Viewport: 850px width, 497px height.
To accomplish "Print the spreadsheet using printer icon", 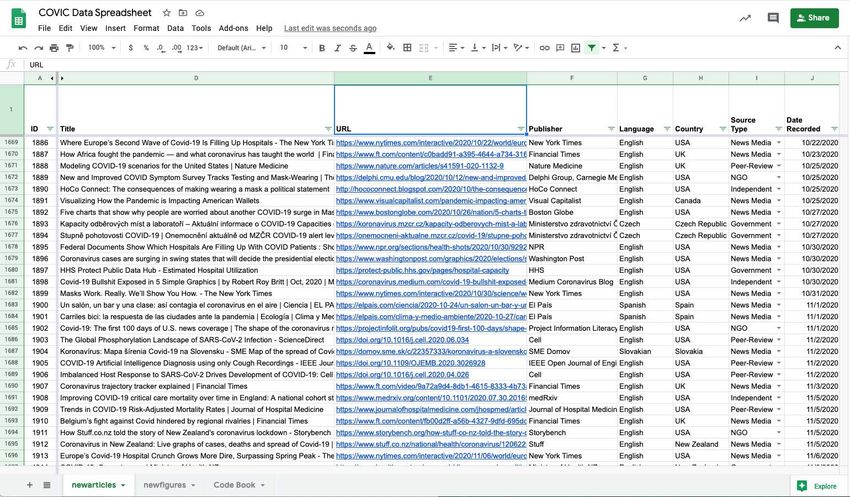I will 54,48.
